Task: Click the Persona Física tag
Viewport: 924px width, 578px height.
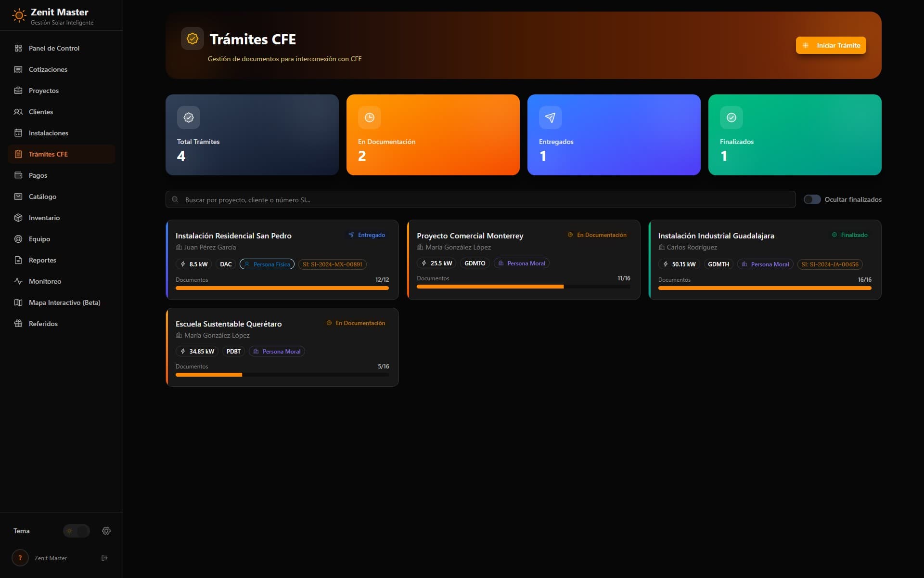Action: [x=267, y=264]
